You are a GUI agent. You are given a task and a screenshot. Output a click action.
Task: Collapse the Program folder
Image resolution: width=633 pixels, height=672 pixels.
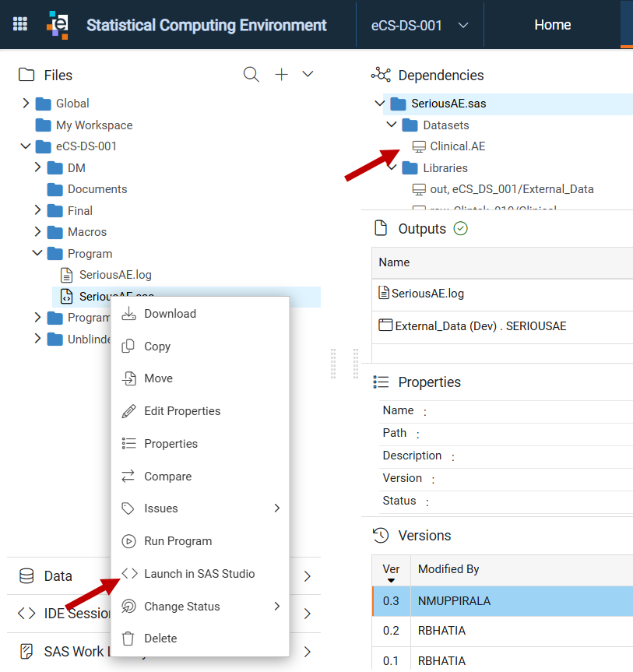click(37, 253)
